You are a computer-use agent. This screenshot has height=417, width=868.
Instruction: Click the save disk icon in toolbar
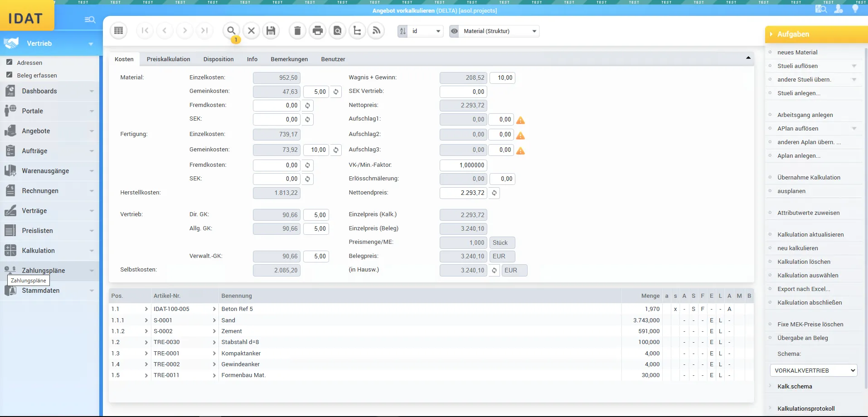click(x=271, y=31)
